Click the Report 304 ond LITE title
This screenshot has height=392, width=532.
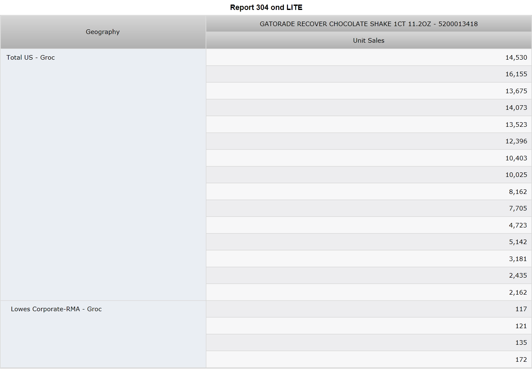[266, 7]
